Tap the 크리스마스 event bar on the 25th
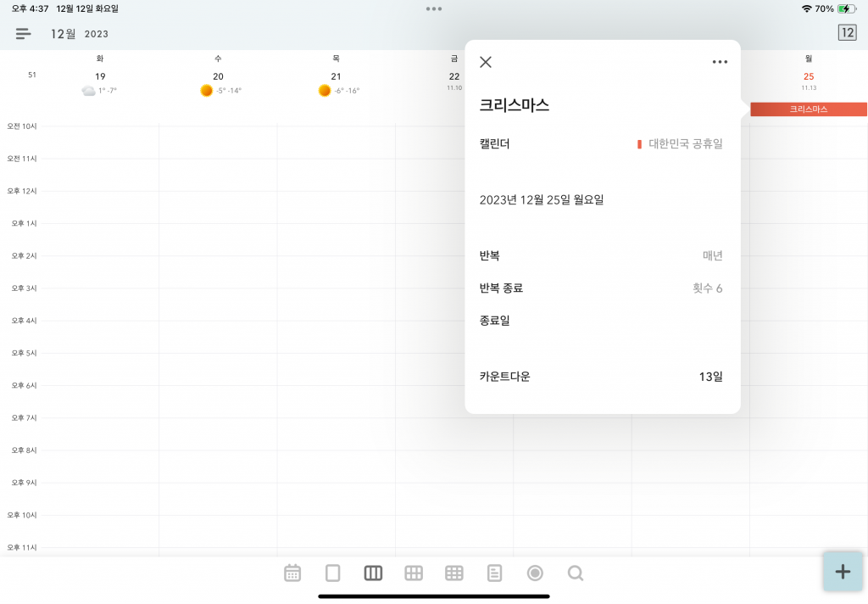Viewport: 868px width, 604px height. (x=808, y=109)
